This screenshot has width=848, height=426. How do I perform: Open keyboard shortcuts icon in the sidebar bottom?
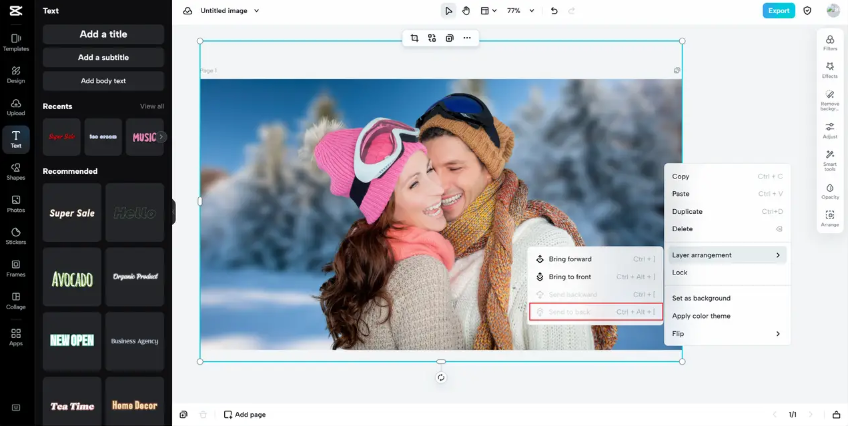tap(16, 408)
